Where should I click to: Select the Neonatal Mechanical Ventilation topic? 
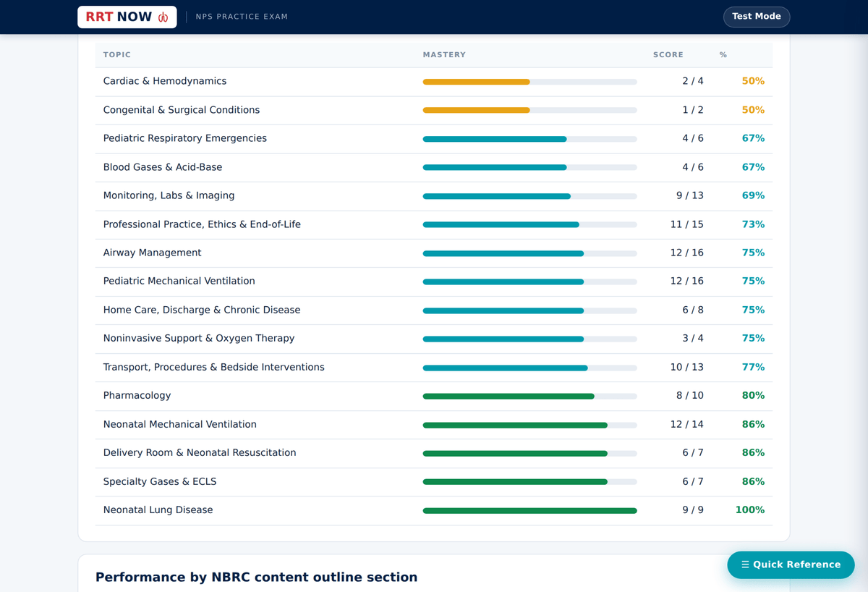180,424
